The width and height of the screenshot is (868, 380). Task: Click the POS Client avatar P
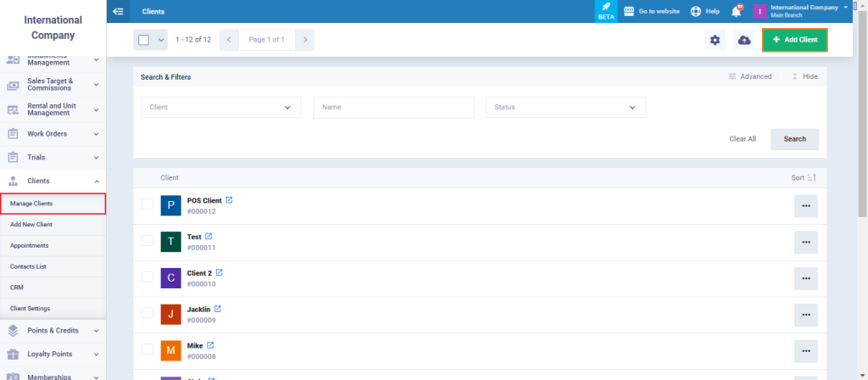(171, 205)
